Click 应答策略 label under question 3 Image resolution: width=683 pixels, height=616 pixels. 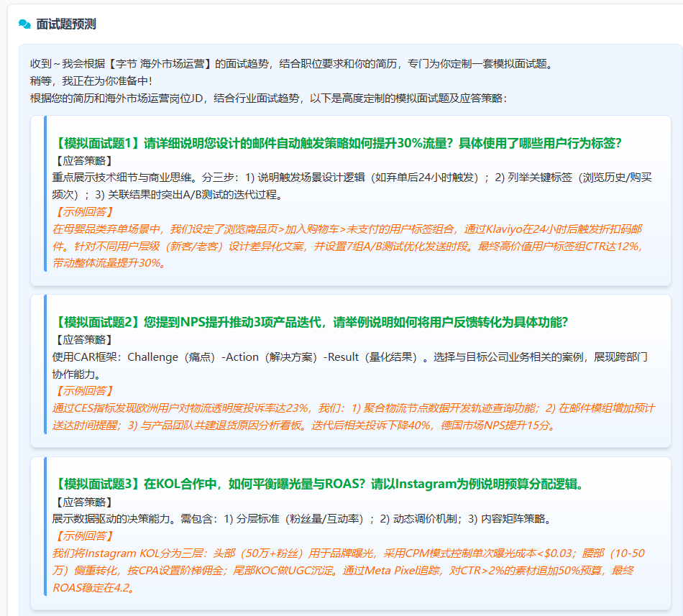pyautogui.click(x=84, y=502)
